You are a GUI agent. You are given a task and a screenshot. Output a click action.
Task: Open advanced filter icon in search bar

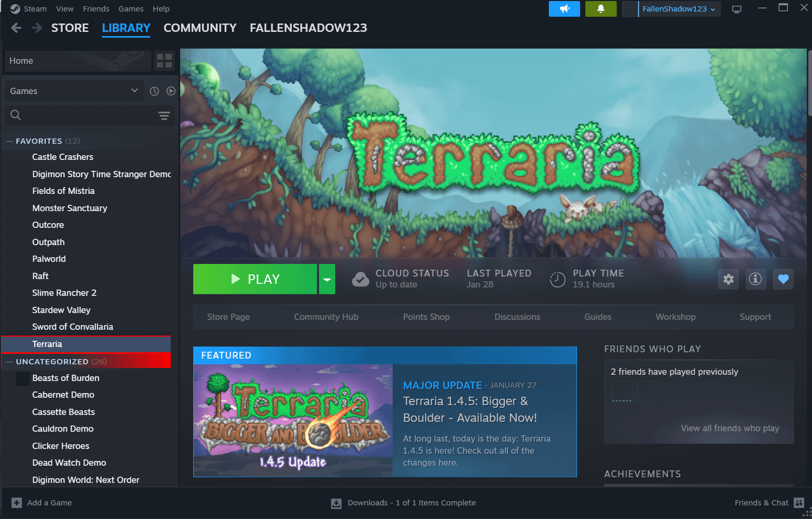click(164, 116)
